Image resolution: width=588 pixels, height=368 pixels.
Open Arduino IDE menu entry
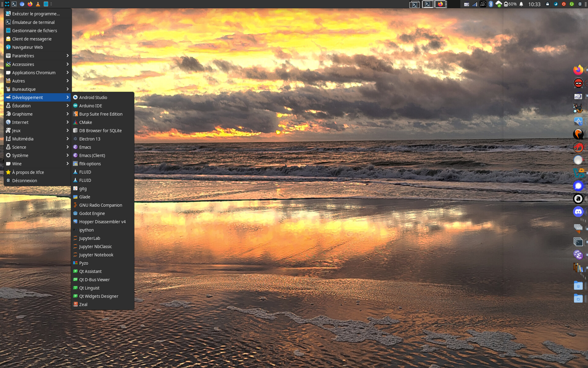[91, 105]
